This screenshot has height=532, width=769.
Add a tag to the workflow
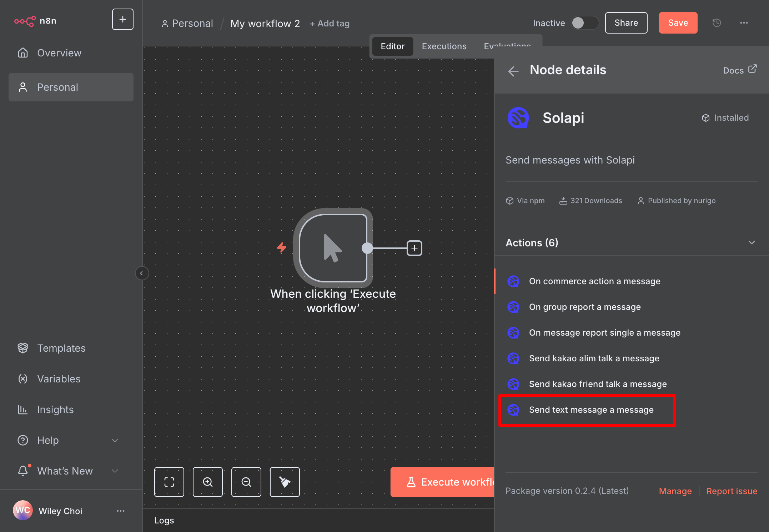[330, 24]
